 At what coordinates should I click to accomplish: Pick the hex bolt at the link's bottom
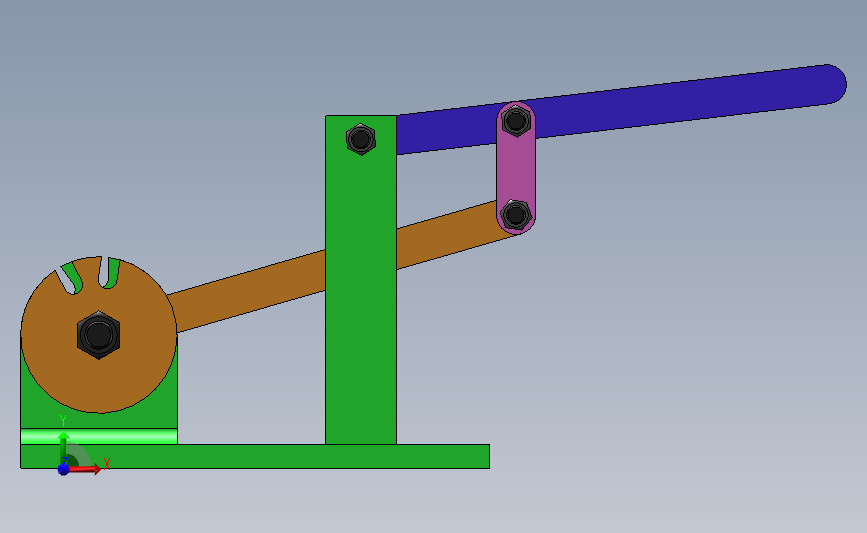point(516,215)
